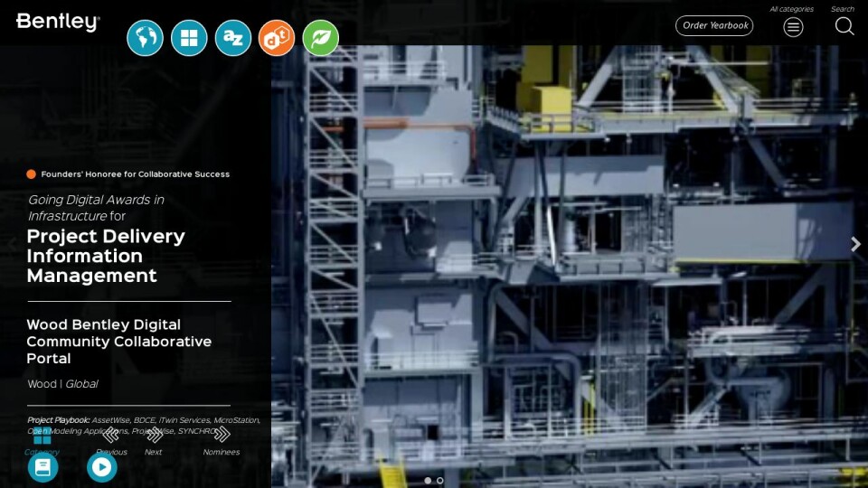Click the Wood | Global text
Screen dimensions: 868x488
62,384
